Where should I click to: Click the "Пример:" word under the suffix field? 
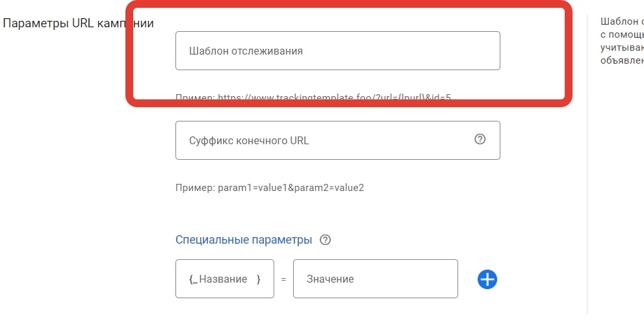(x=194, y=188)
